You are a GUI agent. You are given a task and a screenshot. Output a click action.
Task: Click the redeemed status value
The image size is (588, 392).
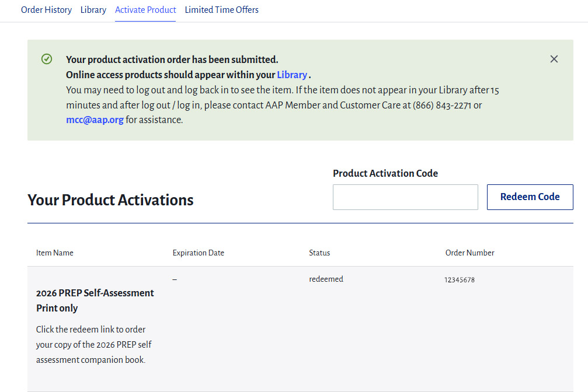(x=326, y=279)
